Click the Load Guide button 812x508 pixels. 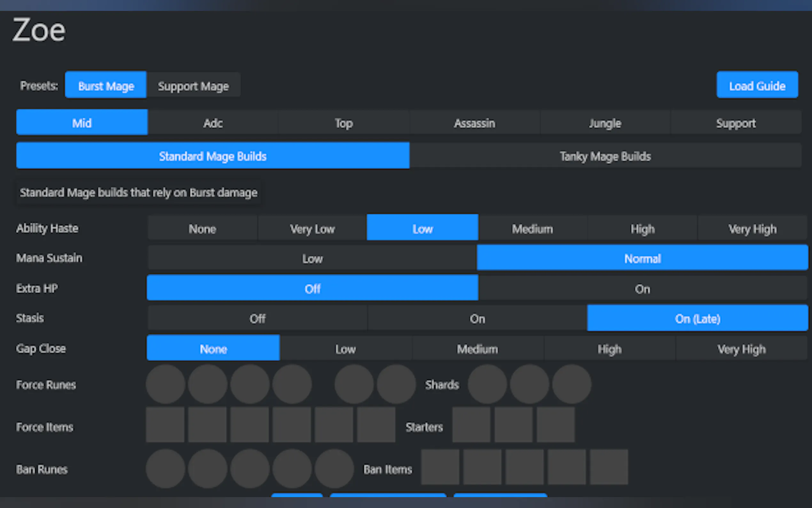[x=757, y=85]
